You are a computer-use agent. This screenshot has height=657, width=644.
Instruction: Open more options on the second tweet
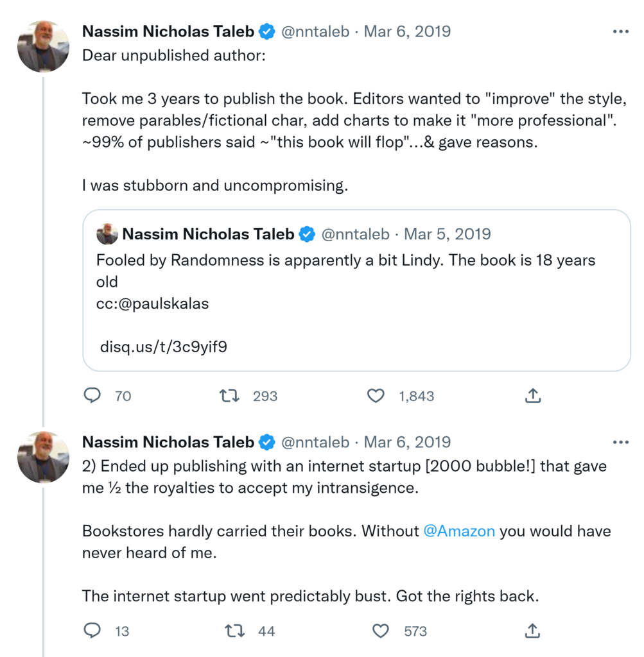(x=620, y=442)
